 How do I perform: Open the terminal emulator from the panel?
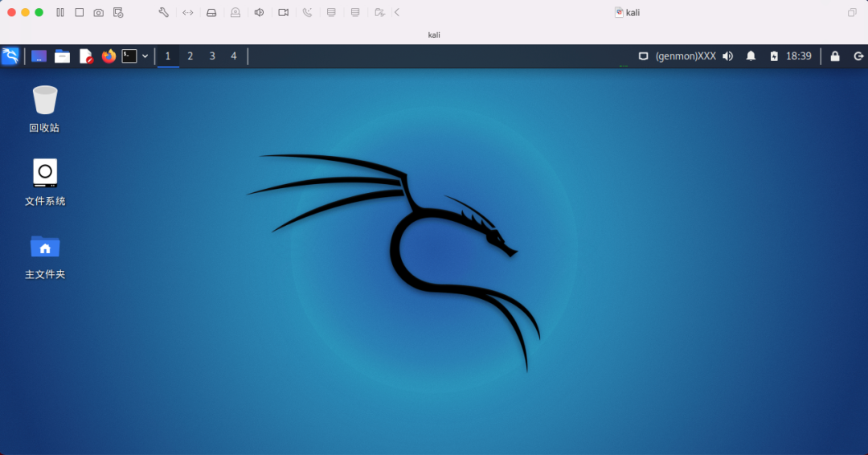(129, 56)
